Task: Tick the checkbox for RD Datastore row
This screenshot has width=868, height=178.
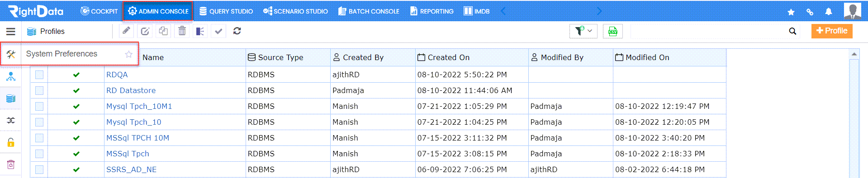Action: (x=39, y=90)
